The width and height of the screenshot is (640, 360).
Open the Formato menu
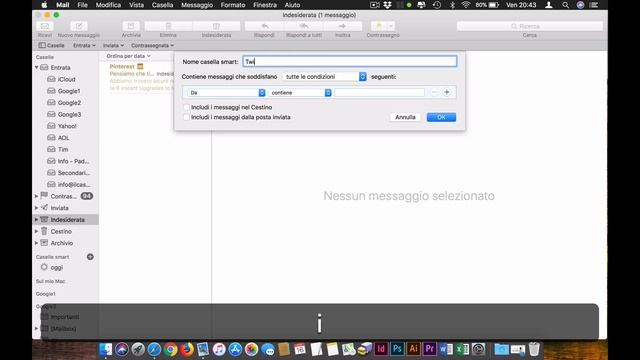click(233, 5)
